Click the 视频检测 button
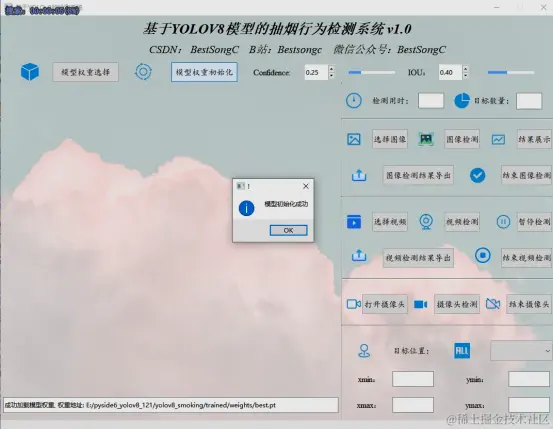This screenshot has width=554, height=430. [x=462, y=222]
